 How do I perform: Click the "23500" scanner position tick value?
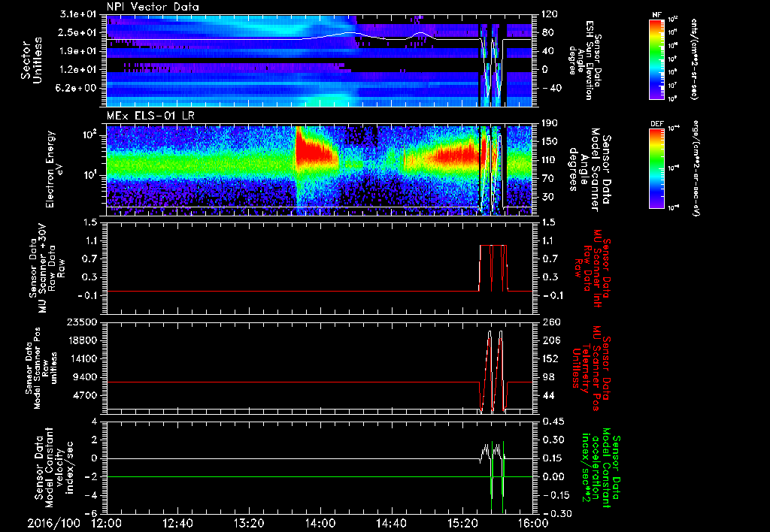[83, 322]
